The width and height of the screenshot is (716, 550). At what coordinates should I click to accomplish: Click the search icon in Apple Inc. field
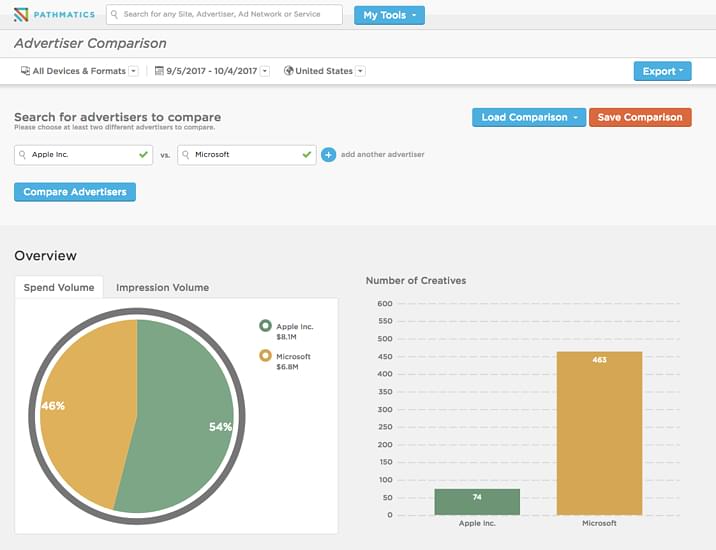click(x=22, y=155)
